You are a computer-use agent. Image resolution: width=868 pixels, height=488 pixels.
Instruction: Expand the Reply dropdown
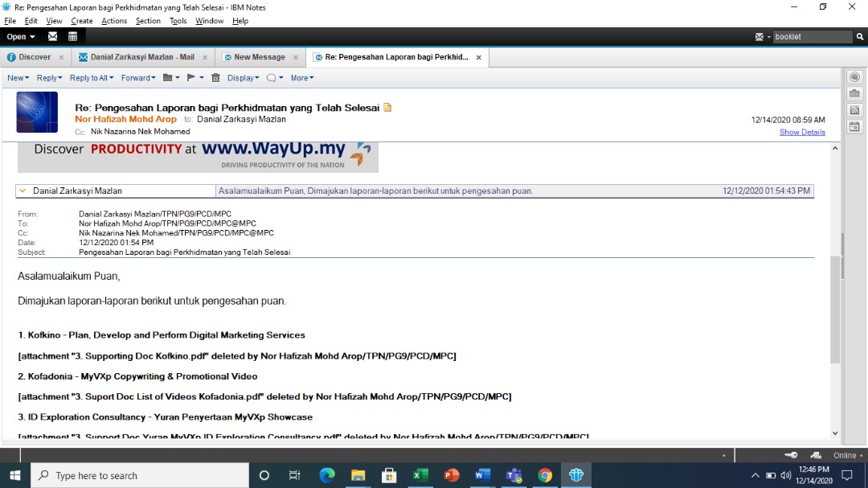click(x=48, y=78)
